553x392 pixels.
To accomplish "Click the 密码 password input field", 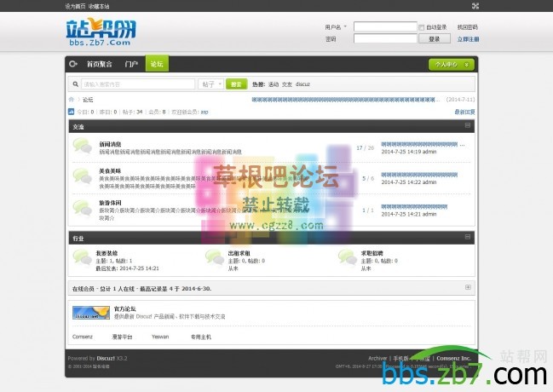I will coord(385,39).
